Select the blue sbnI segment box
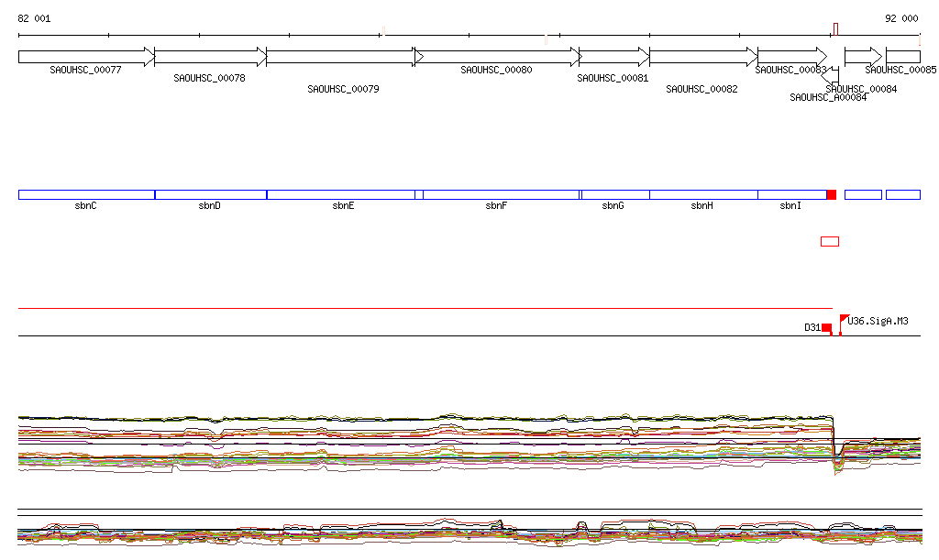Image resolution: width=939 pixels, height=560 pixels. [x=790, y=194]
